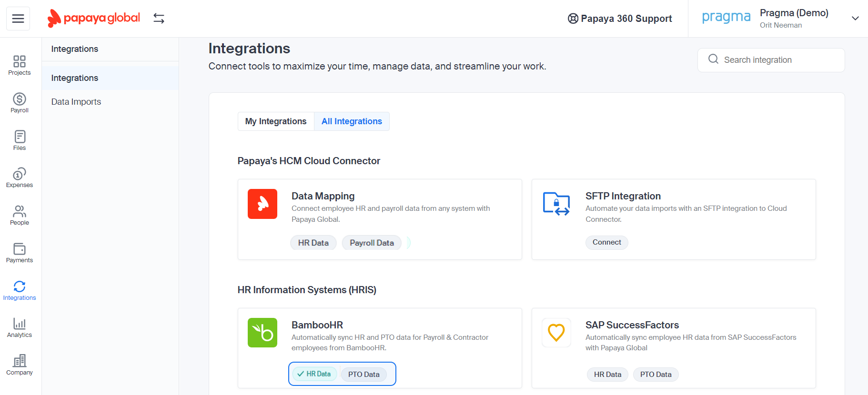Click HR Data tag on SAP SuccessFactors

[607, 375]
